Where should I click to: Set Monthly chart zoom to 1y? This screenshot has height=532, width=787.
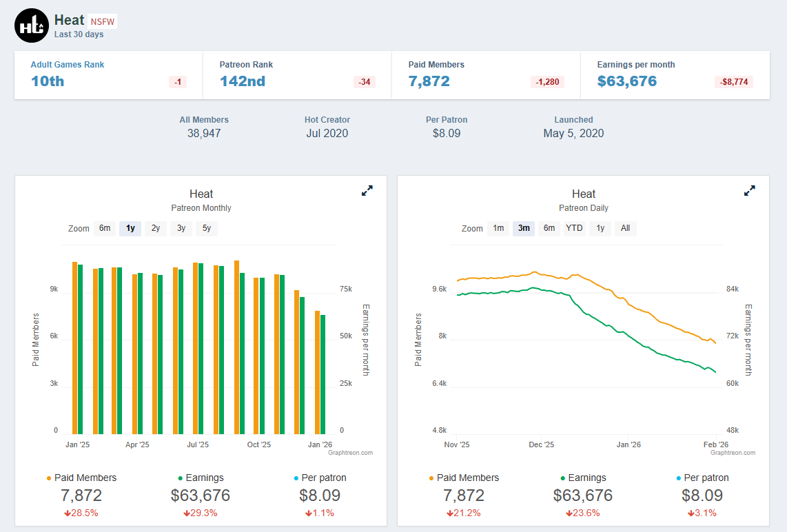coord(130,228)
